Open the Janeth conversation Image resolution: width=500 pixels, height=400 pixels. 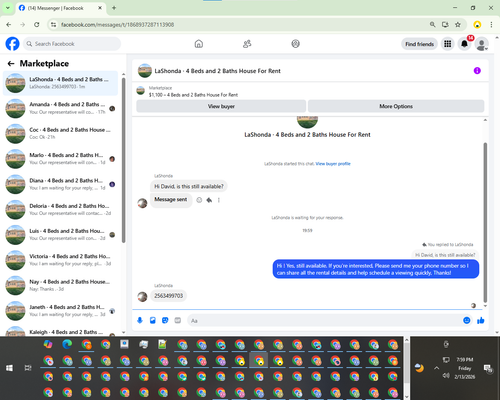coord(60,311)
